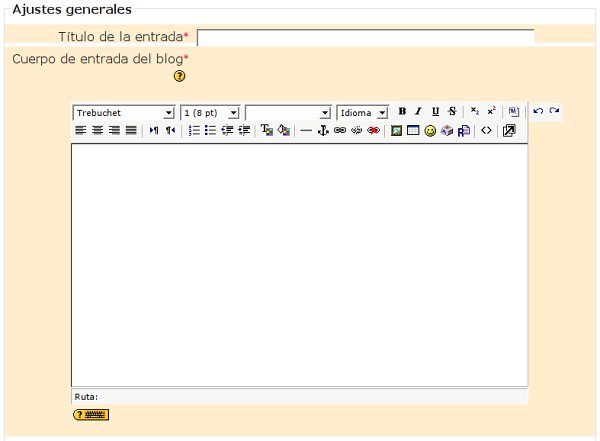The width and height of the screenshot is (600, 441).
Task: Center align the text
Action: (x=97, y=131)
